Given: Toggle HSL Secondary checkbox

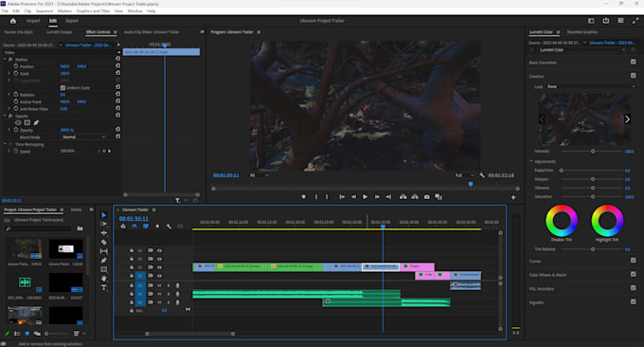Looking at the screenshot, I should pos(633,288).
